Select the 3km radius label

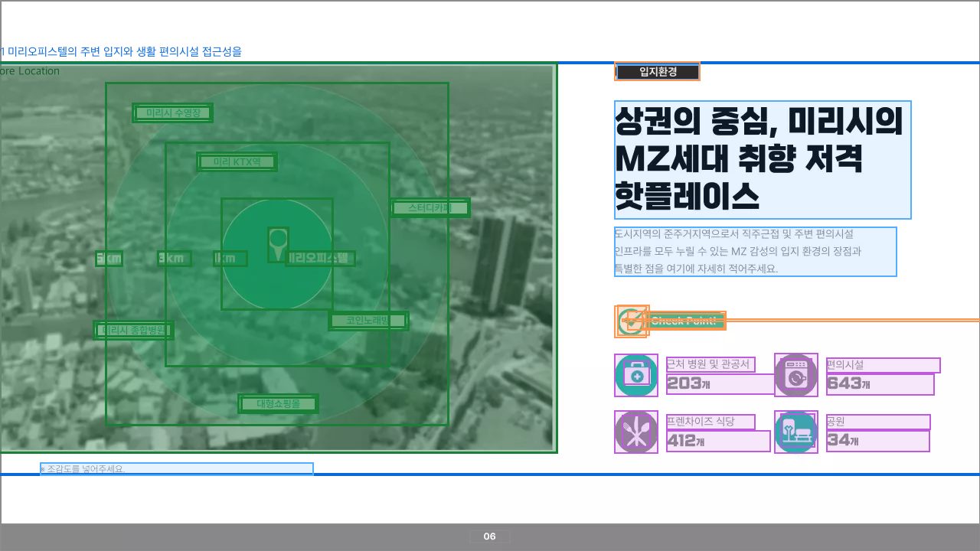(x=175, y=259)
